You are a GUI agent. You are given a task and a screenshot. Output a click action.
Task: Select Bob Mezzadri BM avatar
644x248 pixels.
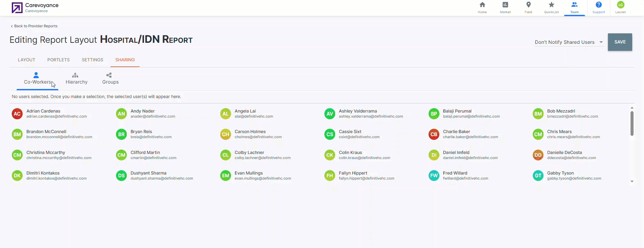click(538, 114)
